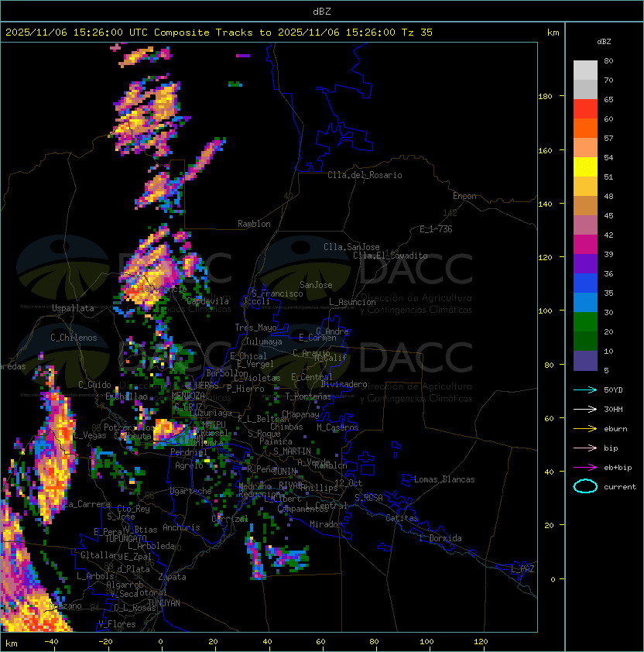Image resolution: width=644 pixels, height=652 pixels.
Task: Click the 'L_PAZ' map label
Action: coord(522,569)
